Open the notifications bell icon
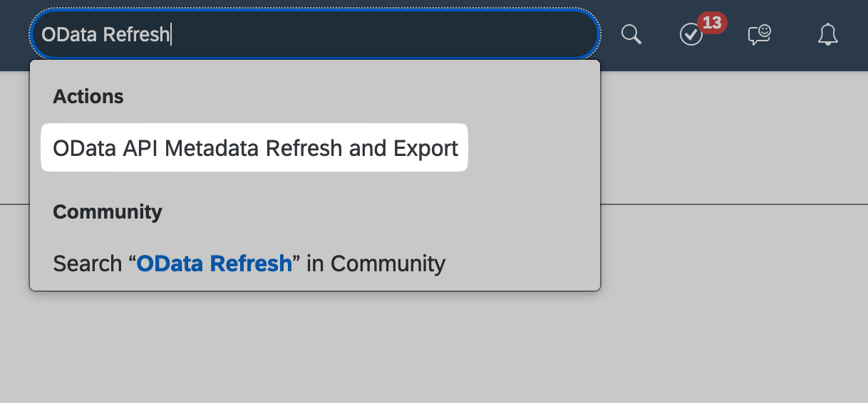 [827, 34]
